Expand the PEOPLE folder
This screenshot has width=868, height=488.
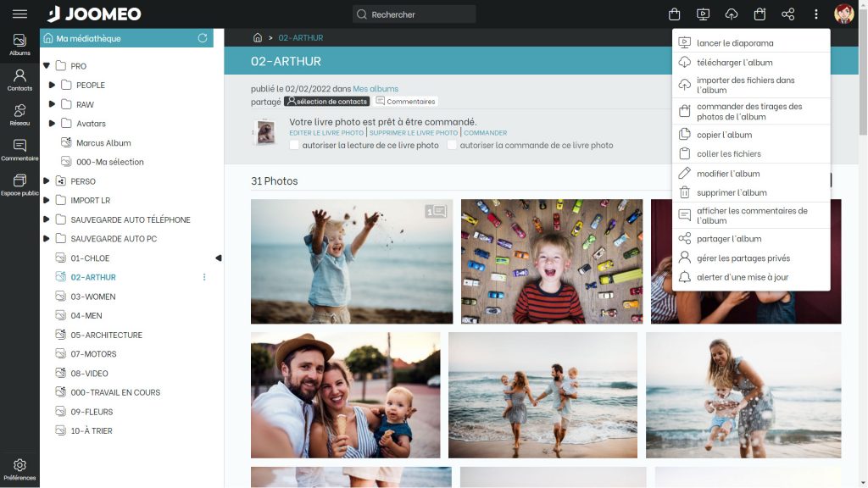(52, 85)
